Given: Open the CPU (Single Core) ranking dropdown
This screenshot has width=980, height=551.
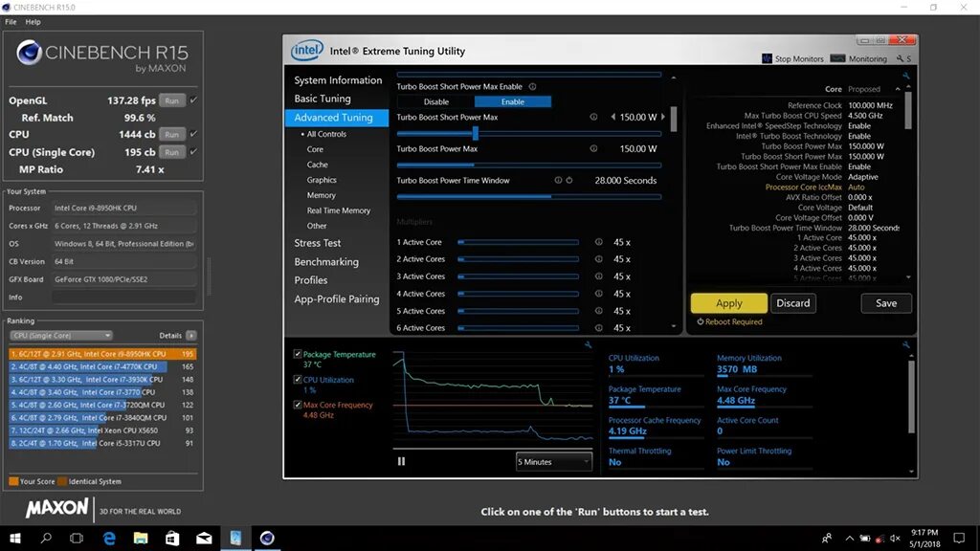Looking at the screenshot, I should click(x=60, y=336).
